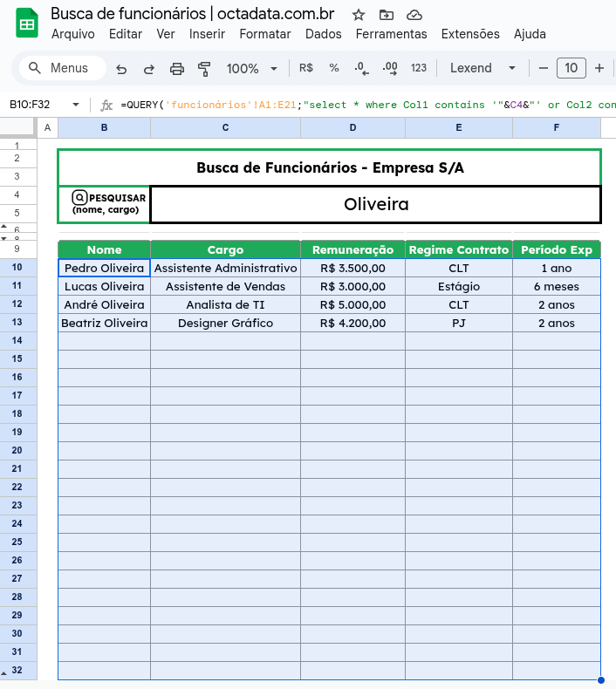Open the zoom 100% dropdown
Screen dimensions: 616x689
point(251,69)
